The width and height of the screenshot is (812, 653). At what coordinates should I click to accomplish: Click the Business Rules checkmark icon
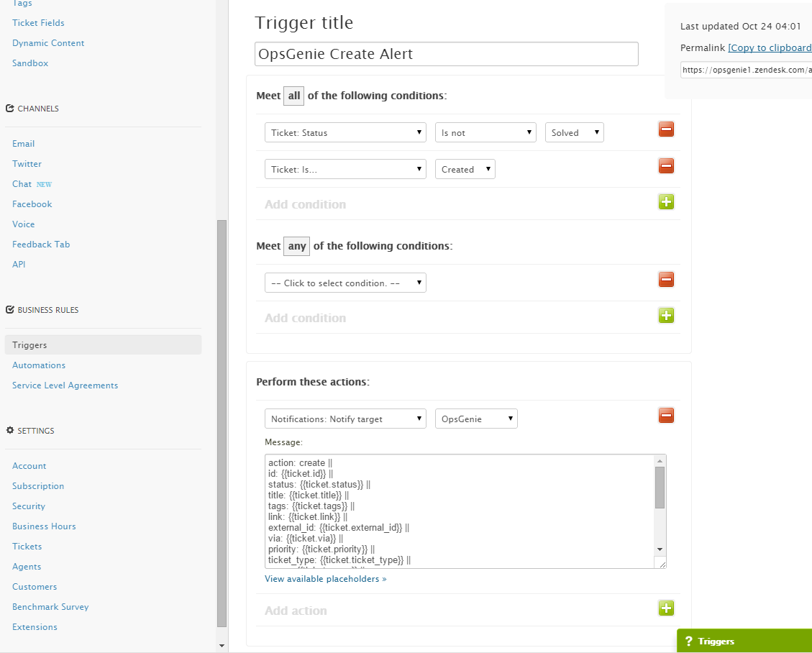coord(10,309)
